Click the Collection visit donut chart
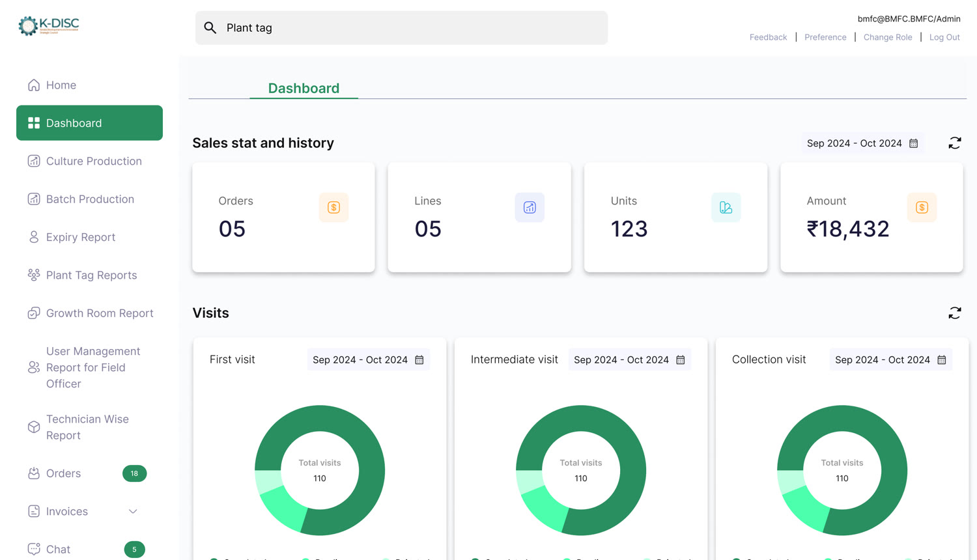The height and width of the screenshot is (560, 977). pos(842,470)
